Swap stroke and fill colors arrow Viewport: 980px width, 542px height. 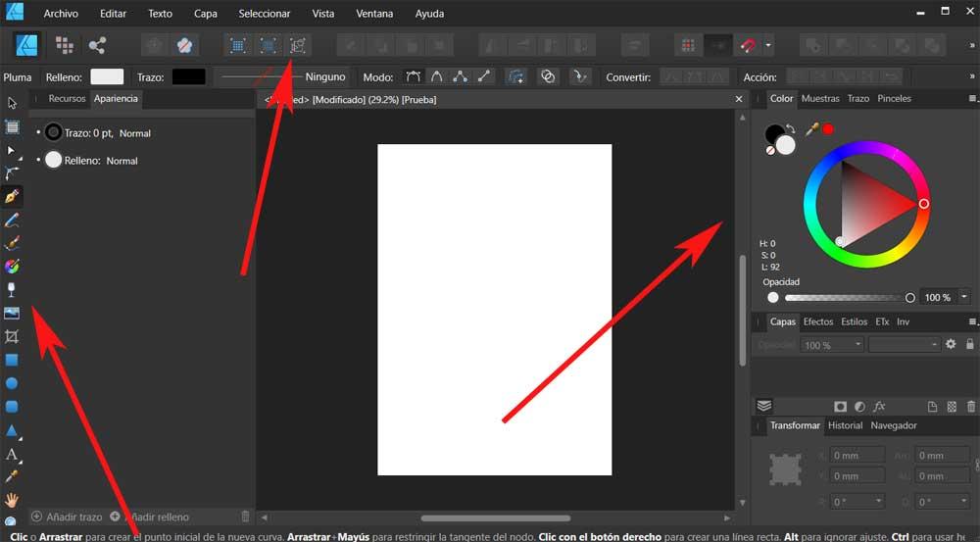pos(791,128)
